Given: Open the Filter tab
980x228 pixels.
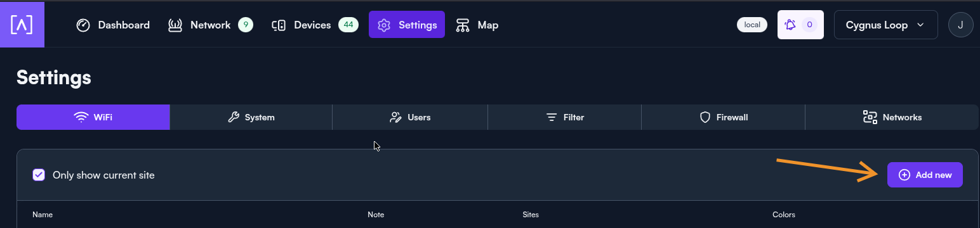Looking at the screenshot, I should pos(565,117).
